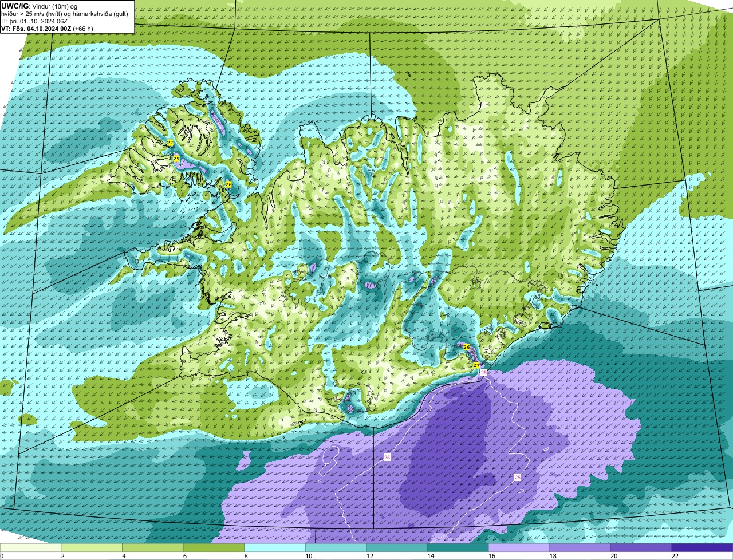
Task: Click the scale label 0
Action: click(x=2, y=556)
